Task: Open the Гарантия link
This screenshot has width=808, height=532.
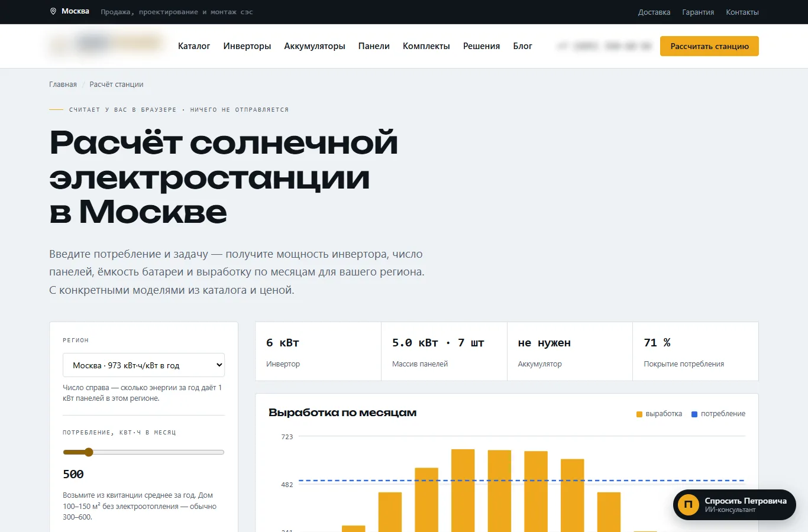Action: pos(698,12)
